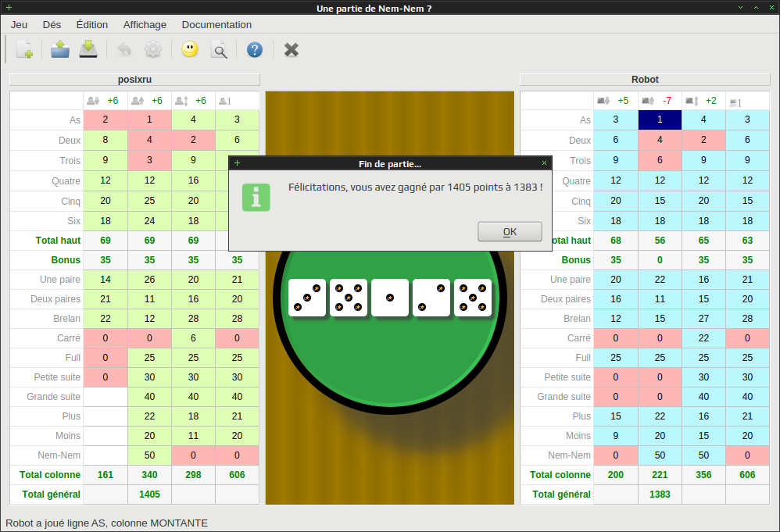The image size is (780, 532).
Task: Click the greyed undo arrow in the toolbar
Action: click(123, 50)
